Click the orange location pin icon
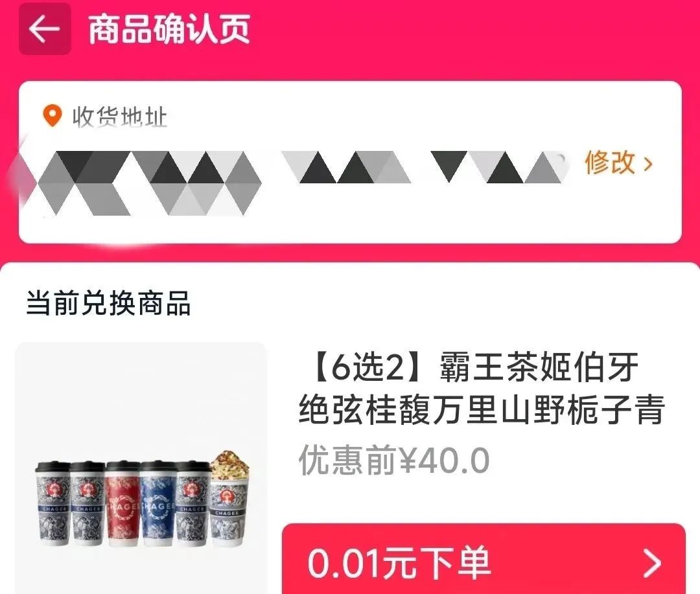This screenshot has width=700, height=594. coord(52,116)
